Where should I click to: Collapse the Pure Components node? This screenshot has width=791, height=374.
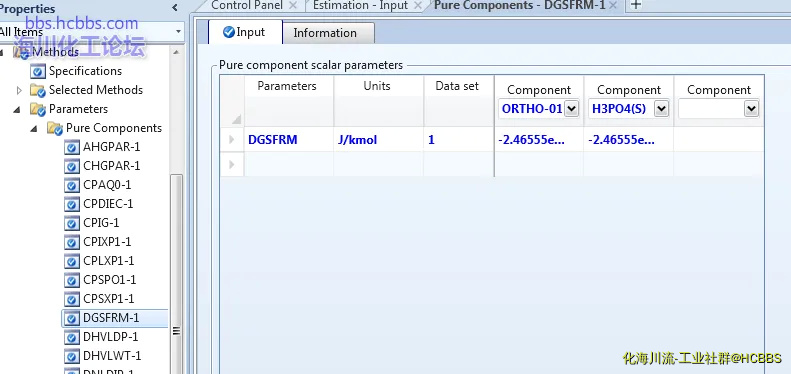click(35, 129)
